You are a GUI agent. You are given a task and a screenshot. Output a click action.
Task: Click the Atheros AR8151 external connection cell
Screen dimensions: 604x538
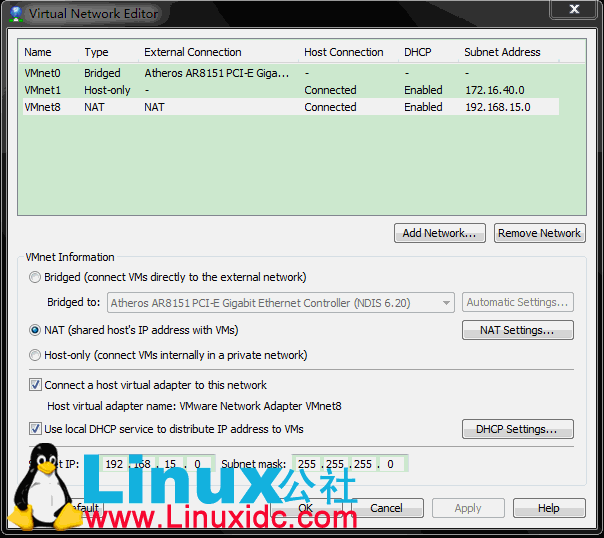(216, 73)
